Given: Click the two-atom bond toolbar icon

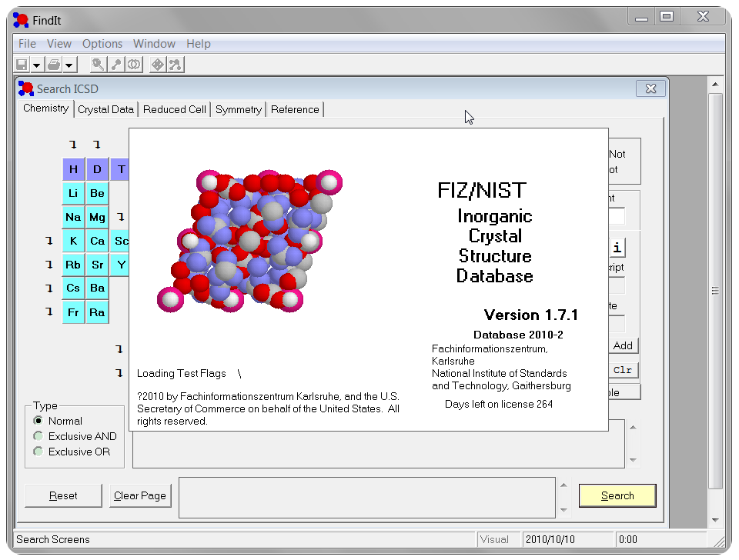Looking at the screenshot, I should 116,65.
